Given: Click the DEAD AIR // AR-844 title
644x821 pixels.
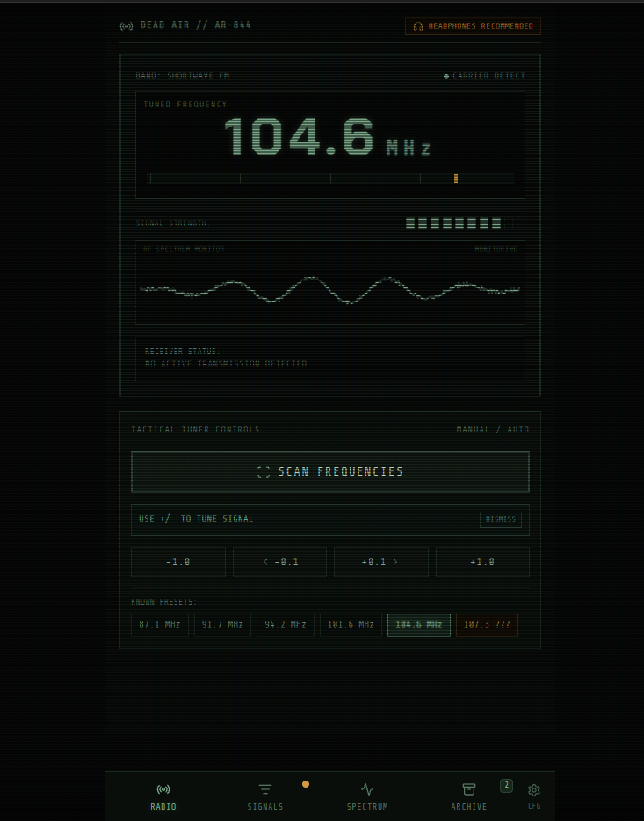Looking at the screenshot, I should [x=196, y=25].
